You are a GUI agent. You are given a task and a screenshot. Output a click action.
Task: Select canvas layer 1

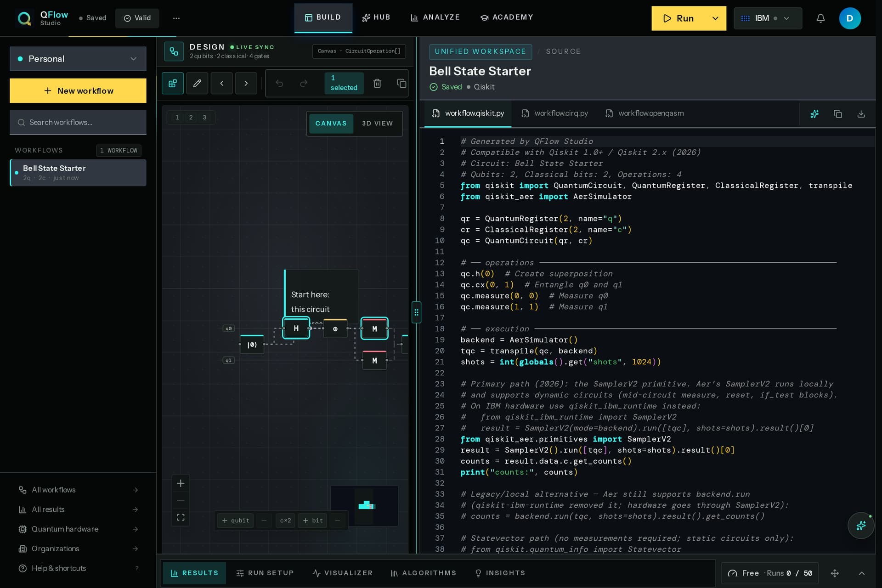(x=177, y=118)
